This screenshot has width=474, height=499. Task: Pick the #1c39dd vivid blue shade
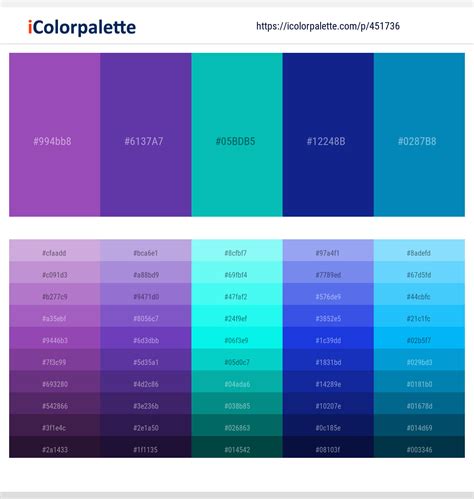(x=328, y=338)
